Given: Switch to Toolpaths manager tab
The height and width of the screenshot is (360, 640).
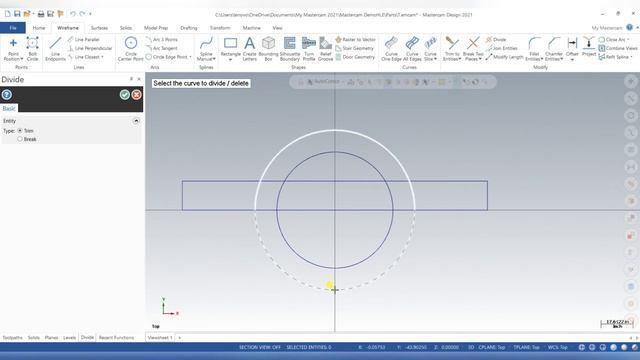Looking at the screenshot, I should [x=13, y=338].
